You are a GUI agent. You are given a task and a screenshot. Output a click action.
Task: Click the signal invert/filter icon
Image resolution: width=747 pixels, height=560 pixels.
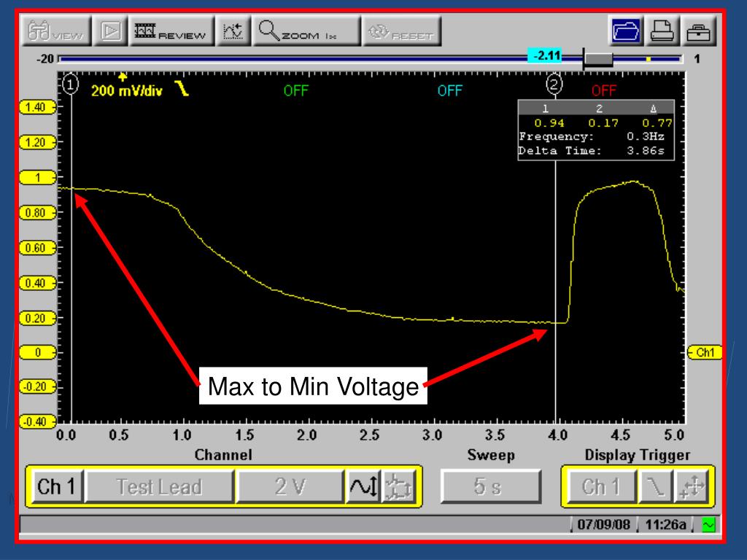[399, 486]
